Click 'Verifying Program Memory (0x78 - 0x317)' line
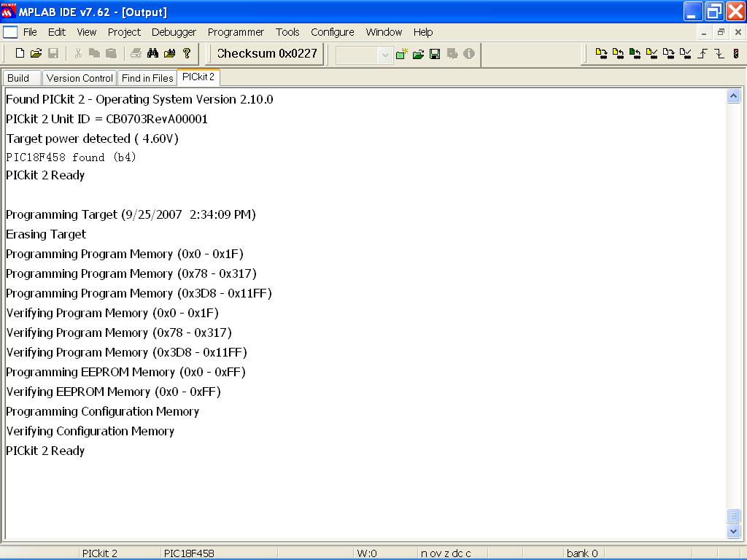Screen dimensions: 747x560 (x=119, y=332)
